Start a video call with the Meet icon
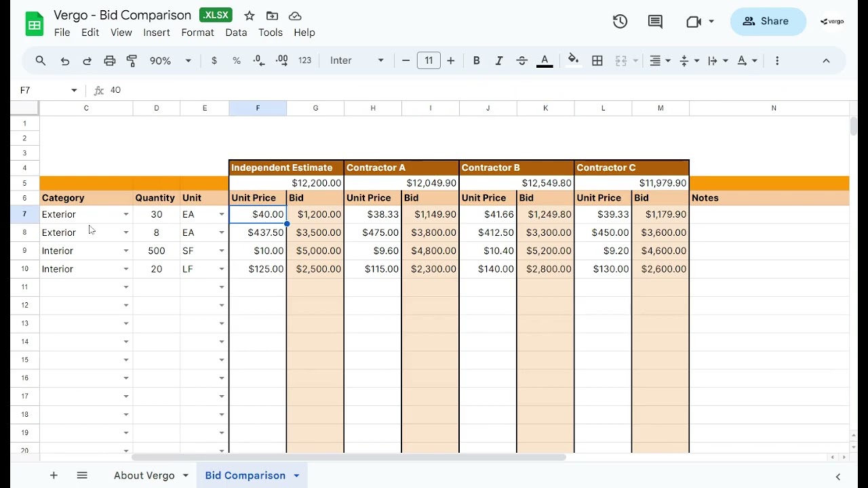 point(694,22)
